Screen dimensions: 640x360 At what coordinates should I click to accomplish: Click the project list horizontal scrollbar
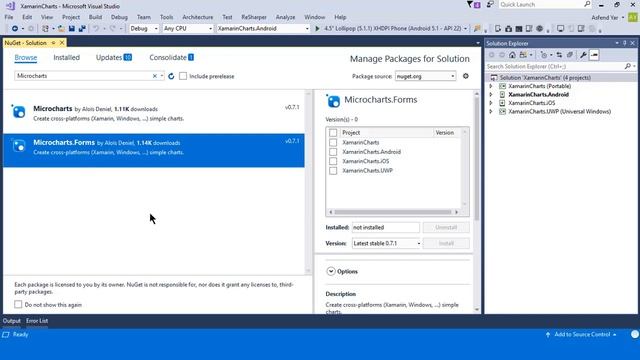(x=393, y=212)
